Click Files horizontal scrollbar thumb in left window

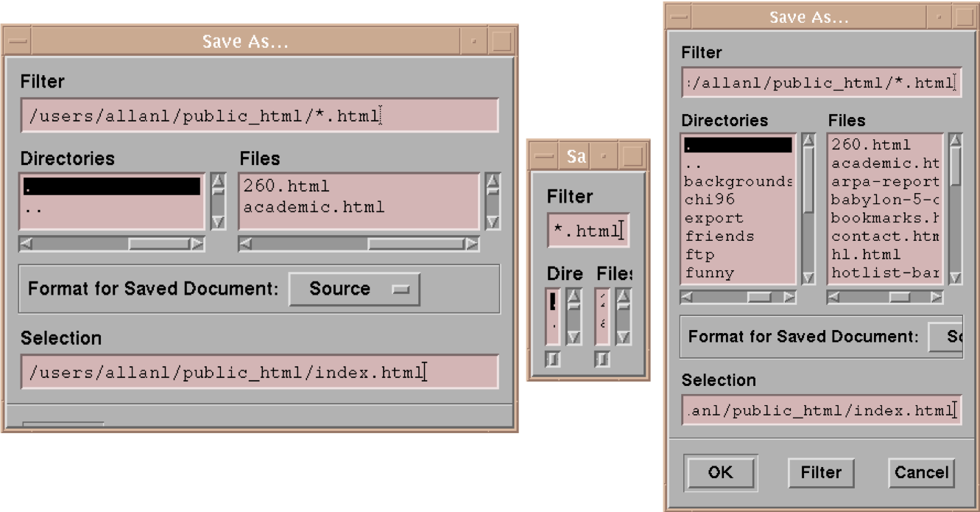tap(416, 244)
